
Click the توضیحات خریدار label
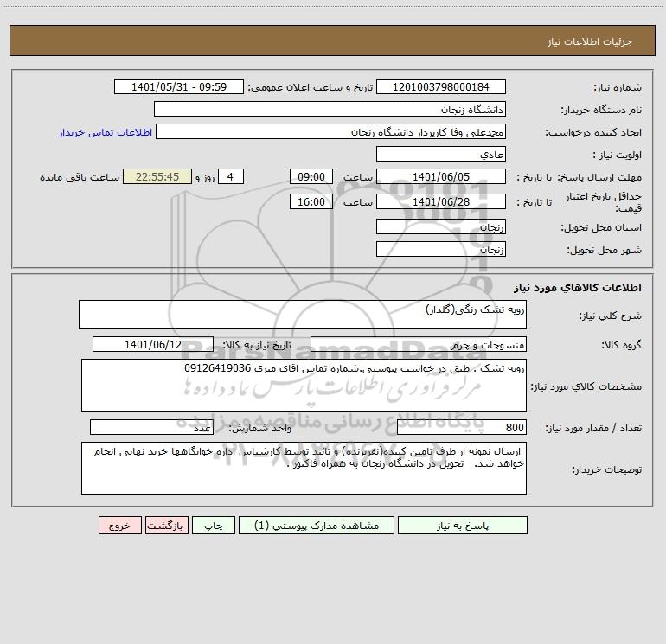coord(606,469)
